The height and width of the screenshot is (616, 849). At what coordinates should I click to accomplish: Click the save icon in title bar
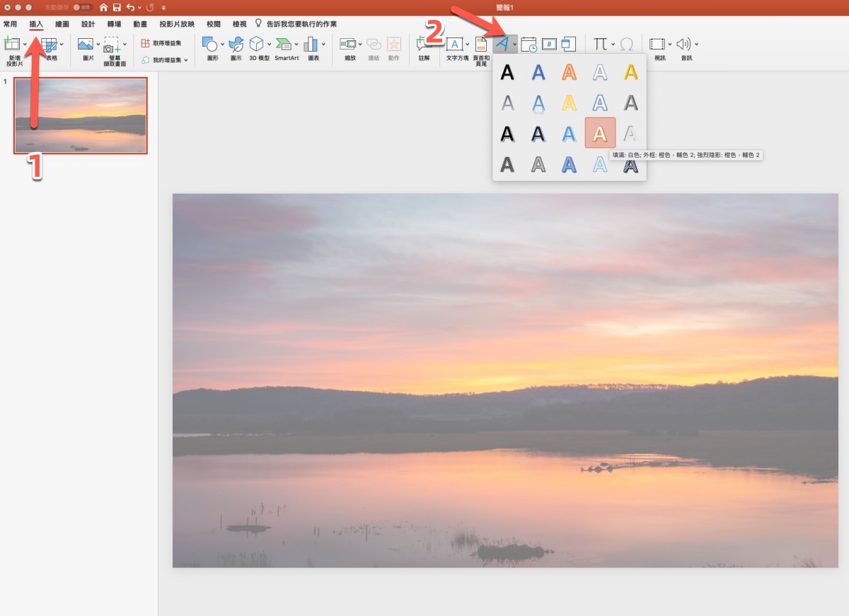coord(117,7)
